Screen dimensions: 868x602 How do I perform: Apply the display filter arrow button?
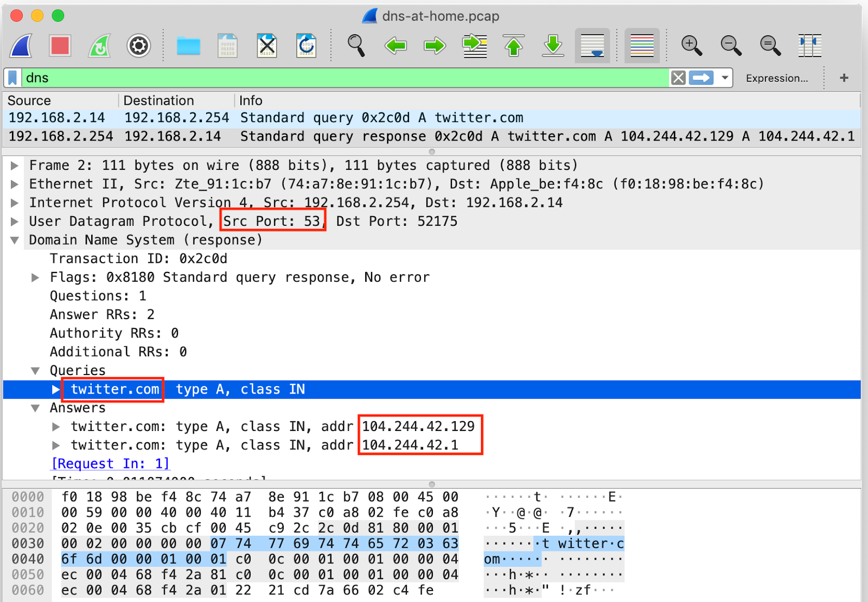[701, 78]
